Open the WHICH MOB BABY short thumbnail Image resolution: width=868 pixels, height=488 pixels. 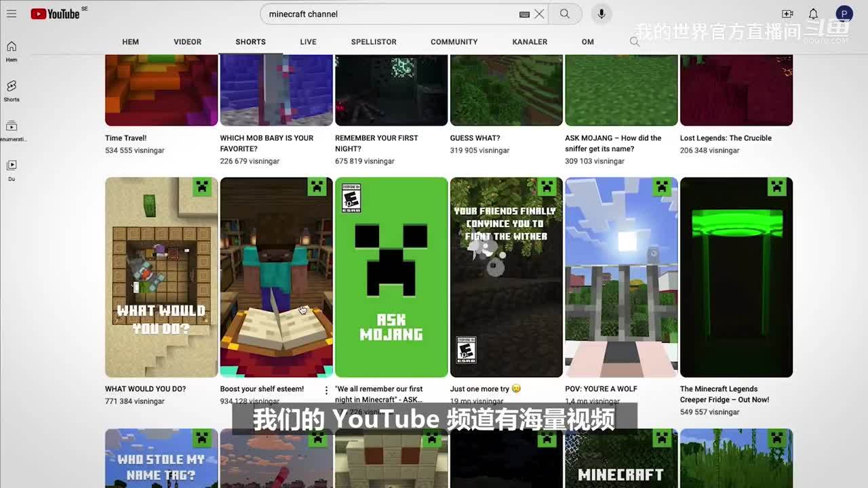click(x=277, y=90)
